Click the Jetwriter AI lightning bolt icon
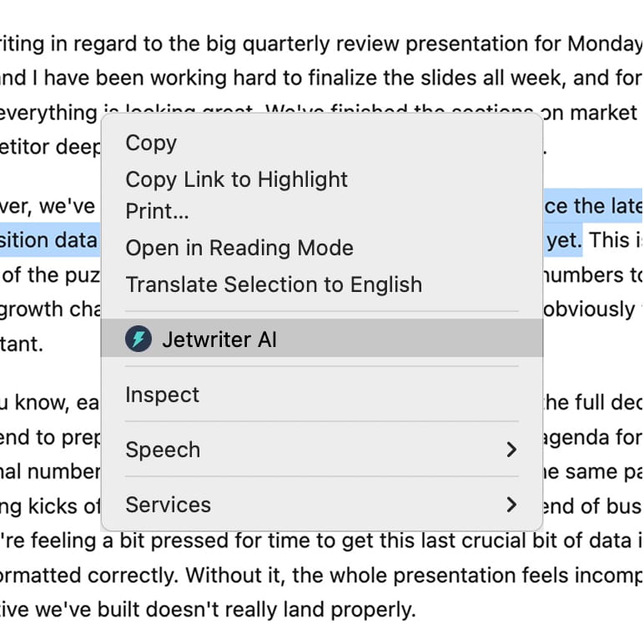 (138, 339)
